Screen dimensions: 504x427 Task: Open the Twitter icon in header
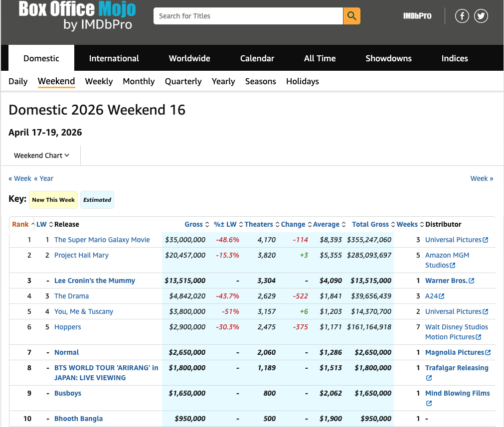[x=481, y=16]
